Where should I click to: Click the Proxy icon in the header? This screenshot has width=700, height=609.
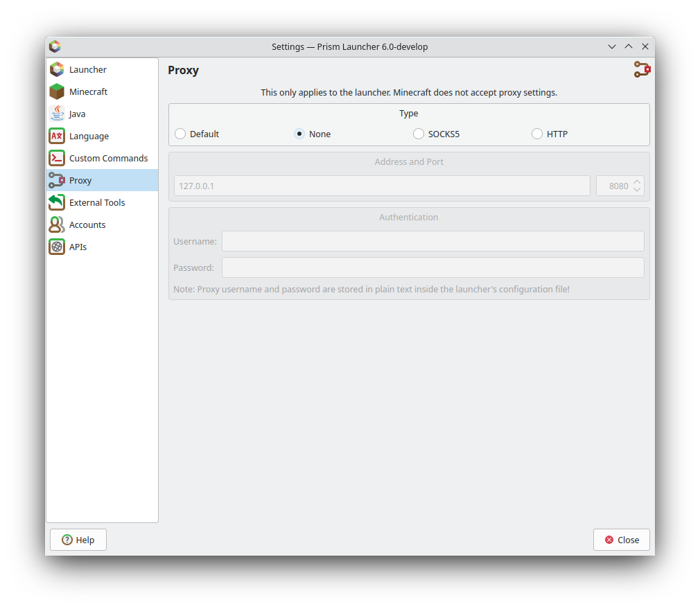tap(641, 69)
